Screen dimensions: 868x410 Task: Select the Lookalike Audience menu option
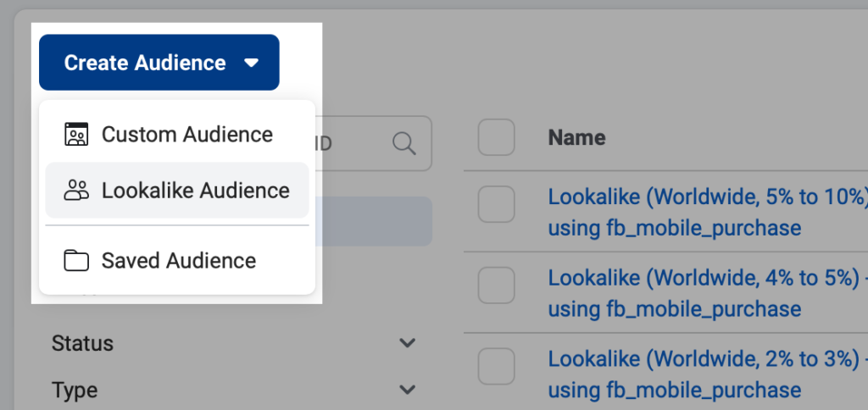point(195,191)
